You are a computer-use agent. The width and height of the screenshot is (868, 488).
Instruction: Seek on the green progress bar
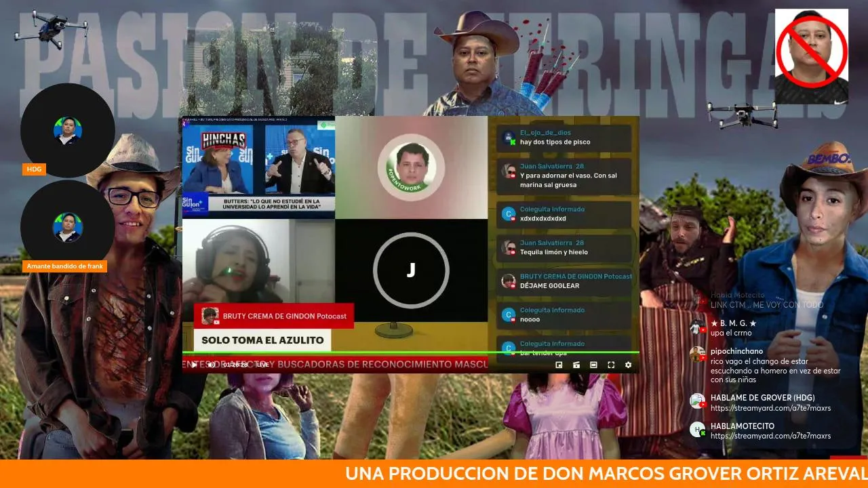pyautogui.click(x=410, y=352)
